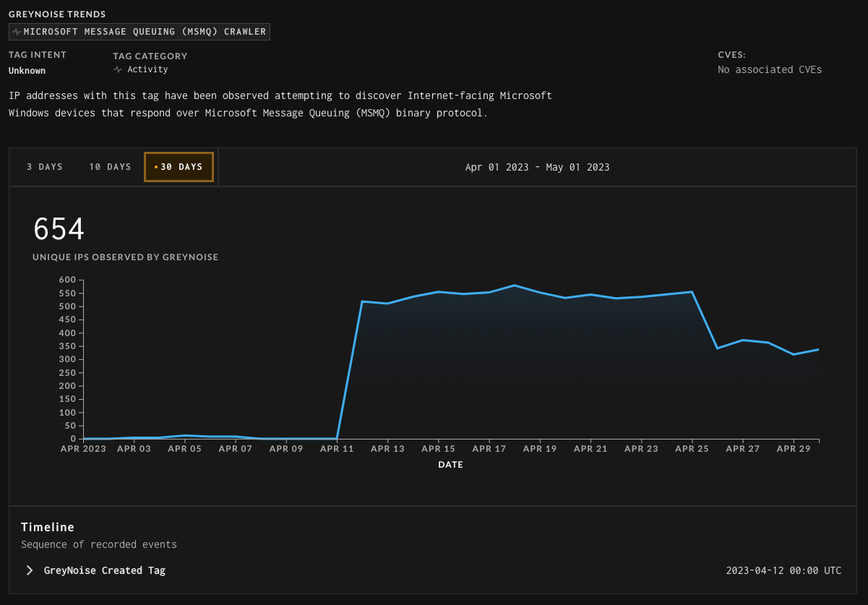Click the APR 25 label on the date axis
This screenshot has width=868, height=605.
692,449
